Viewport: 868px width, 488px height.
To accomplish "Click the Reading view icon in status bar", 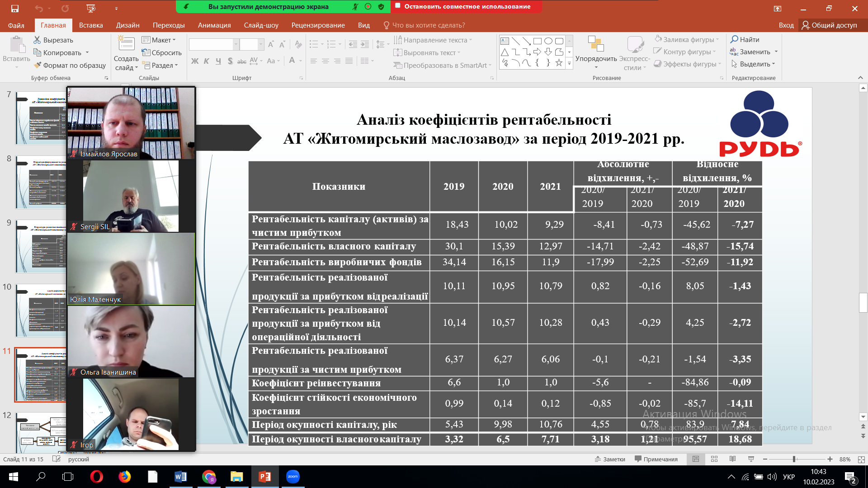I will pos(733,459).
